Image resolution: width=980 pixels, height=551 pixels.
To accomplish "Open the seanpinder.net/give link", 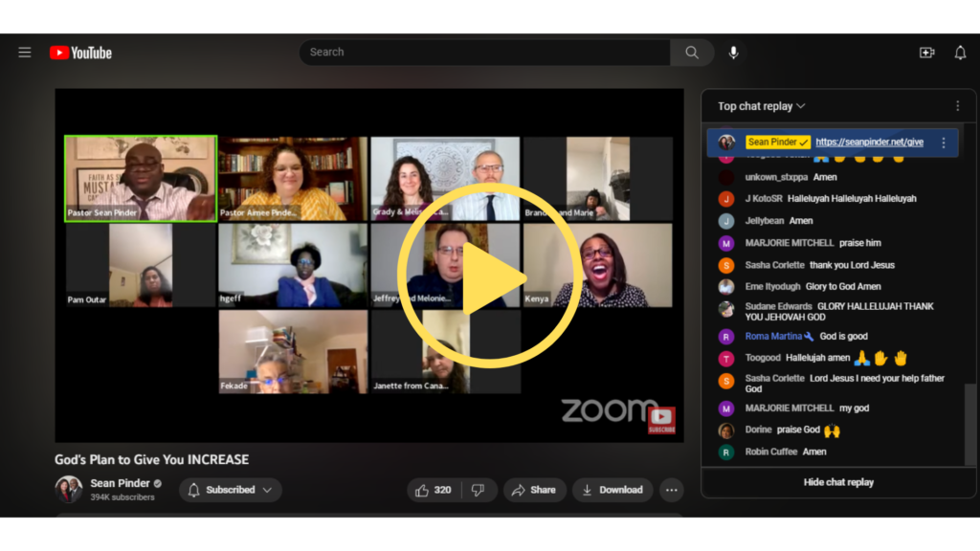I will click(x=869, y=143).
